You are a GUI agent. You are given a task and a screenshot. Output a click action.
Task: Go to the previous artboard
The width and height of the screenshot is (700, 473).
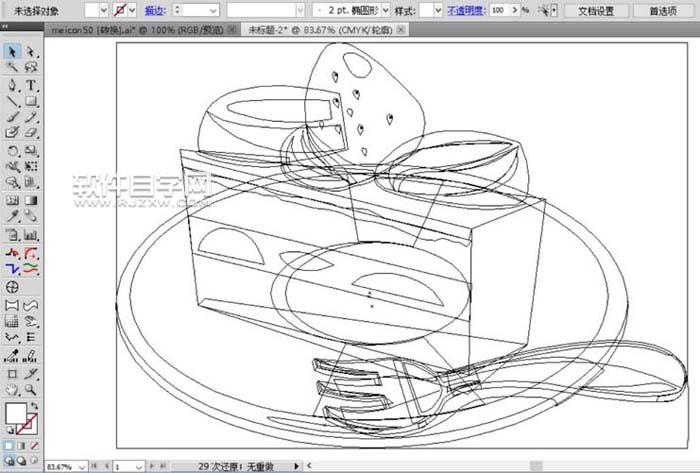[107, 466]
